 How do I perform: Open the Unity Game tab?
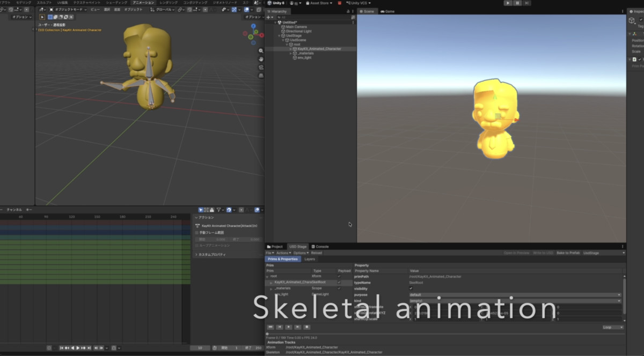tap(387, 11)
